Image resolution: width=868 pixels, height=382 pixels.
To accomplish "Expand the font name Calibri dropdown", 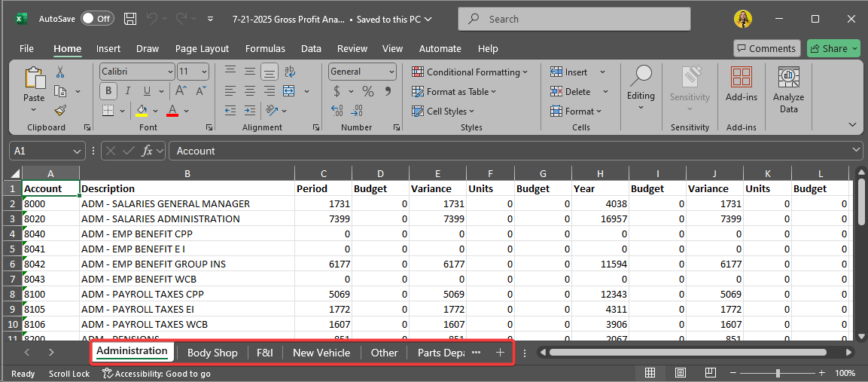I will tap(169, 72).
